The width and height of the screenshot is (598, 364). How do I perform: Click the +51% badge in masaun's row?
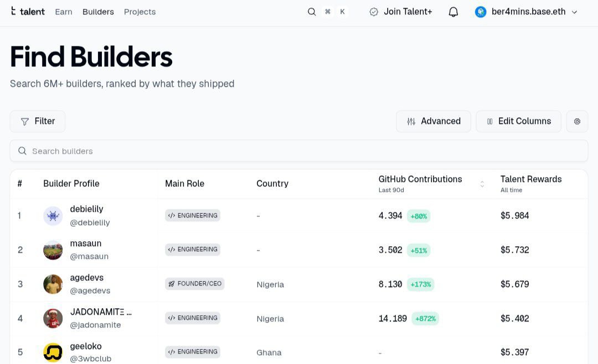pos(419,251)
